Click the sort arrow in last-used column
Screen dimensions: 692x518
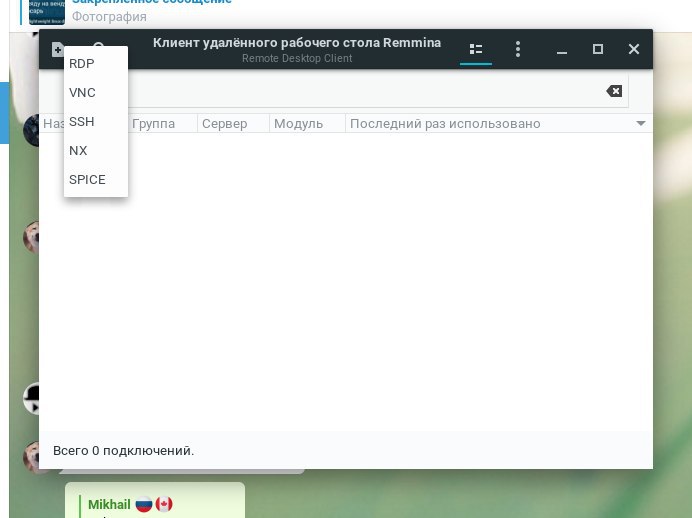(x=641, y=124)
